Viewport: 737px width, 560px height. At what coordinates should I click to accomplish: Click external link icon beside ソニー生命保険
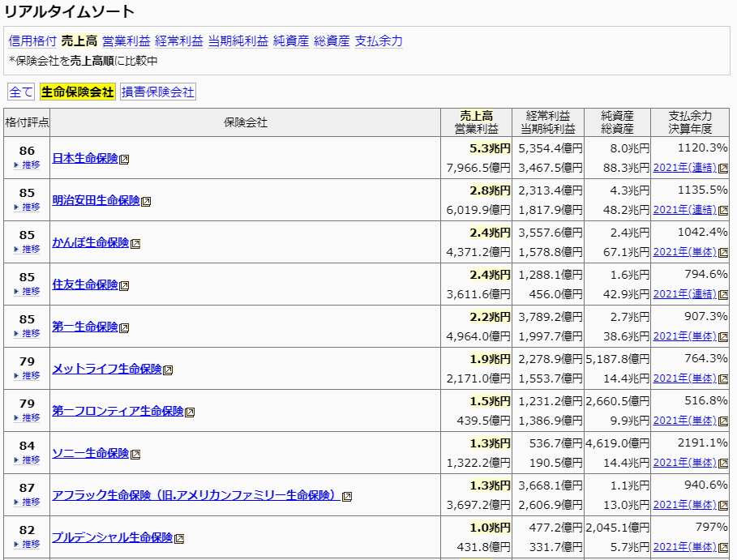pos(135,455)
